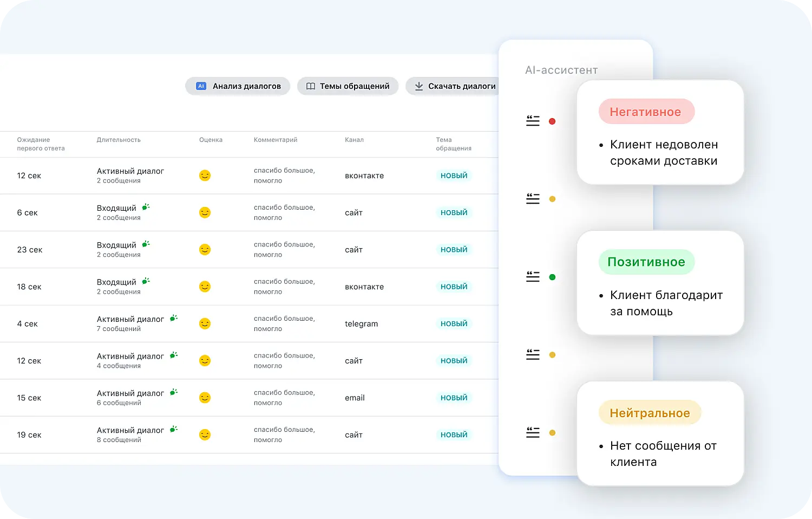The width and height of the screenshot is (812, 519).
Task: Click the Длительность column header
Action: (x=119, y=140)
